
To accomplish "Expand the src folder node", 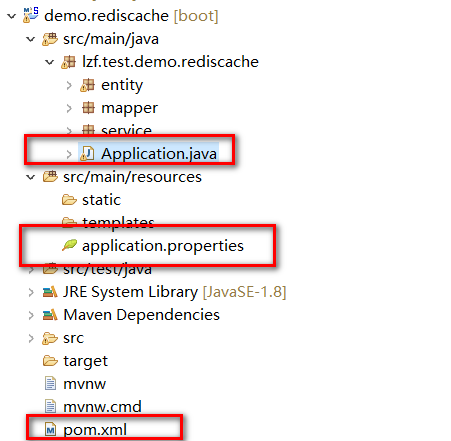I will pos(31,338).
